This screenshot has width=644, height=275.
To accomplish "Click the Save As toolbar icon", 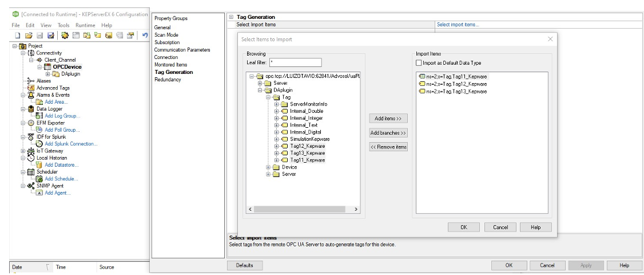I will 51,36.
